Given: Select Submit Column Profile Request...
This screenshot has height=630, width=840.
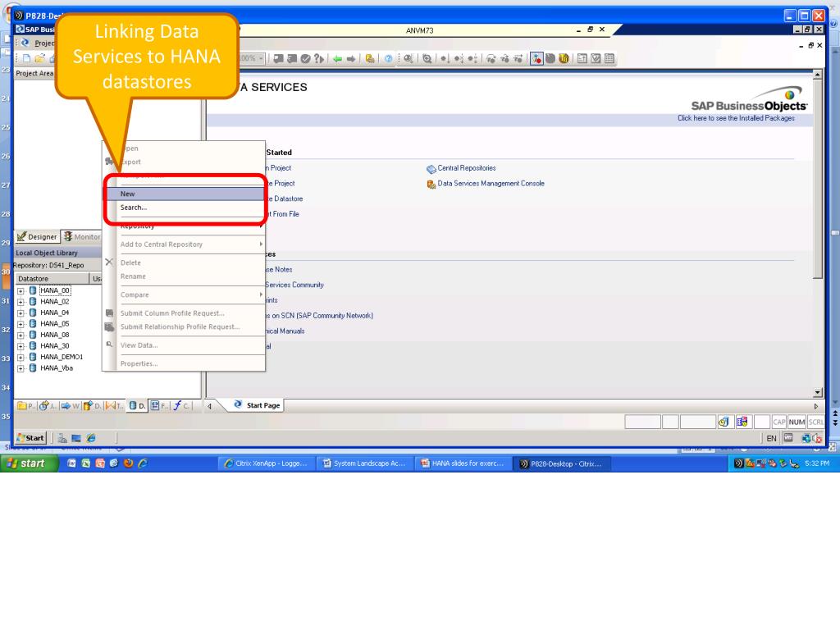Looking at the screenshot, I should 185,313.
